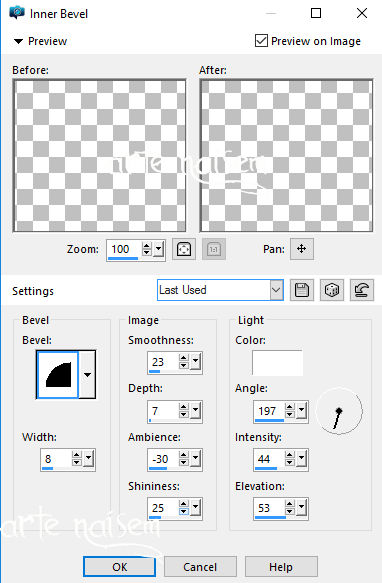Screen dimensions: 382x583
Task: Click in the Width value field showing 8
Action: (57, 459)
